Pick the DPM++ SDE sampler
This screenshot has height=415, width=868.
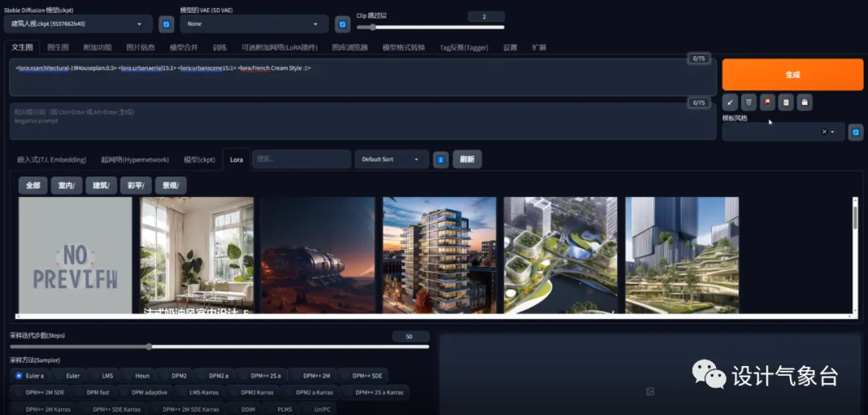[x=362, y=376]
